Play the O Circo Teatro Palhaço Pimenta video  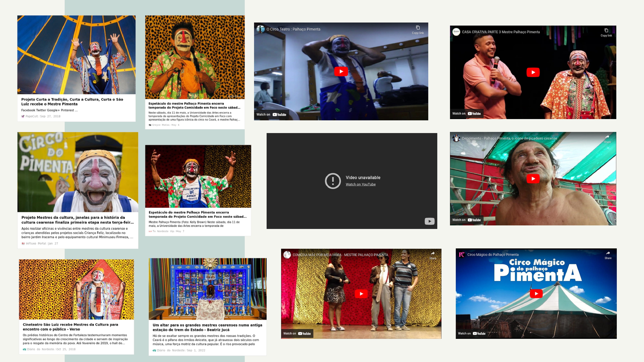pyautogui.click(x=341, y=71)
